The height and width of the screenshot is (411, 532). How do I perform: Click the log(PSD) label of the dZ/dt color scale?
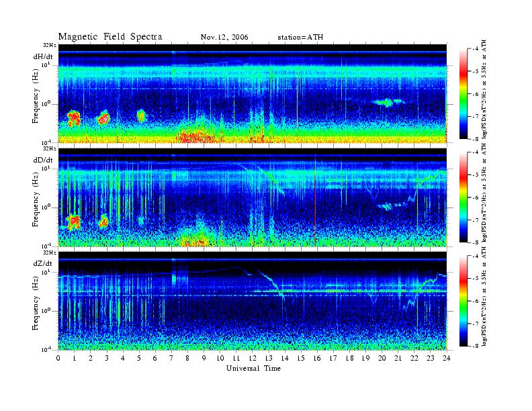tap(484, 297)
